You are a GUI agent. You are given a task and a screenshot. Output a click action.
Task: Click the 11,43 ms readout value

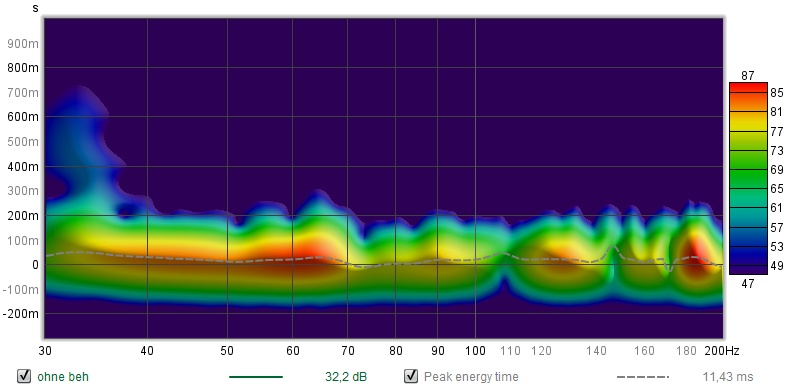pyautogui.click(x=728, y=377)
